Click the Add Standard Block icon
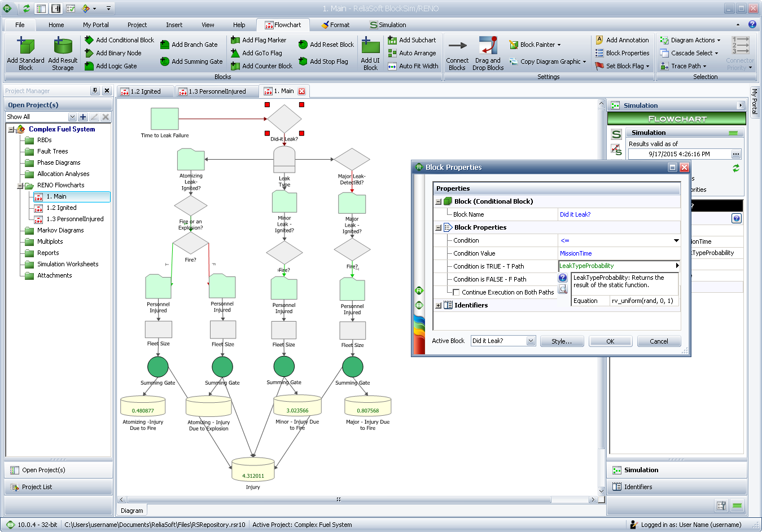This screenshot has width=762, height=532. click(25, 46)
